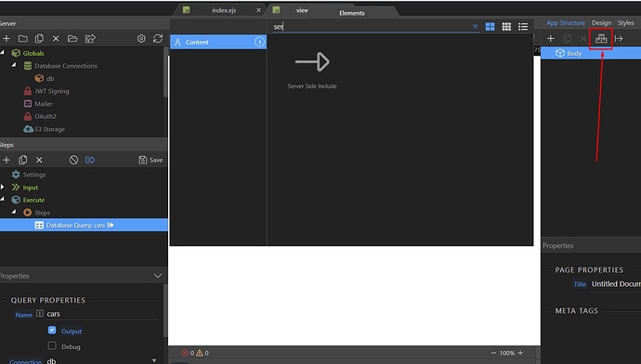
Task: Click the add new server action plus icon
Action: coord(7,38)
